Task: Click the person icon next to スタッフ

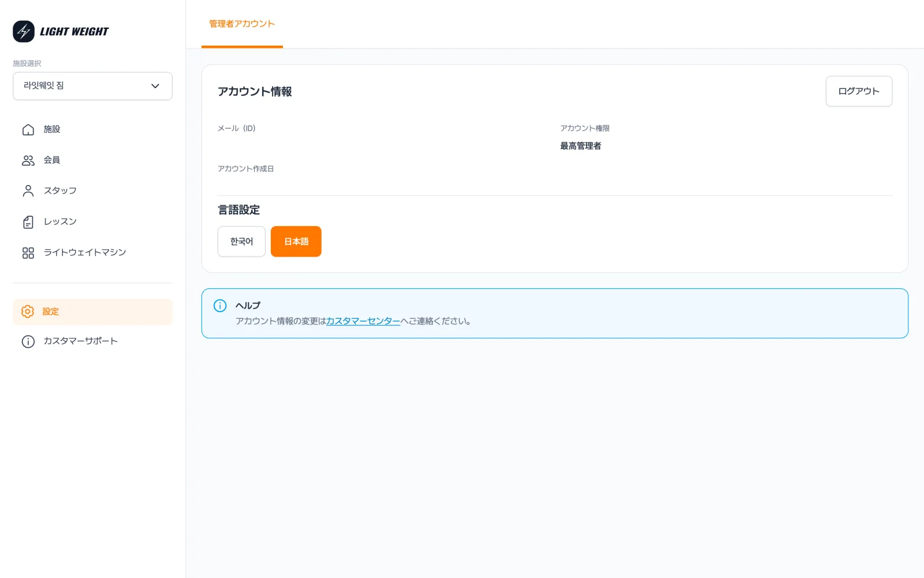Action: 28,191
